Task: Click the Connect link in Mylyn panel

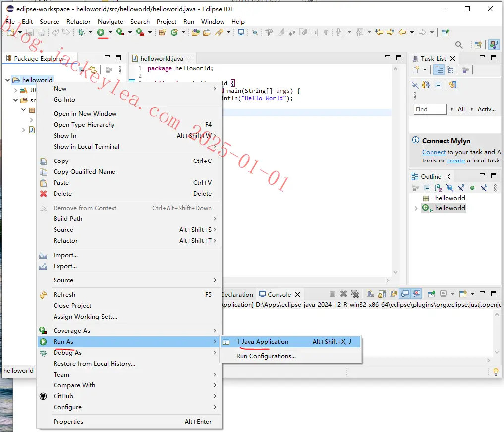Action: [434, 152]
